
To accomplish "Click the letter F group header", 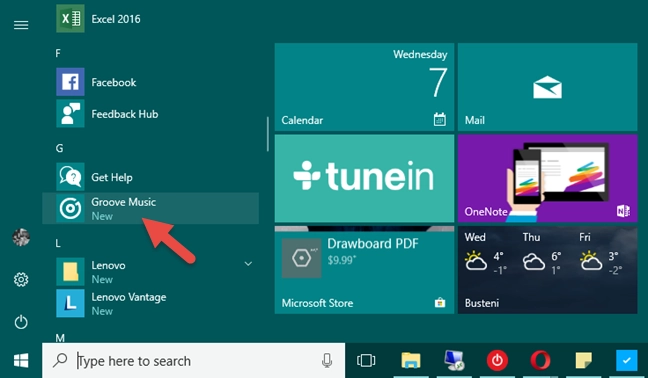I will [58, 53].
